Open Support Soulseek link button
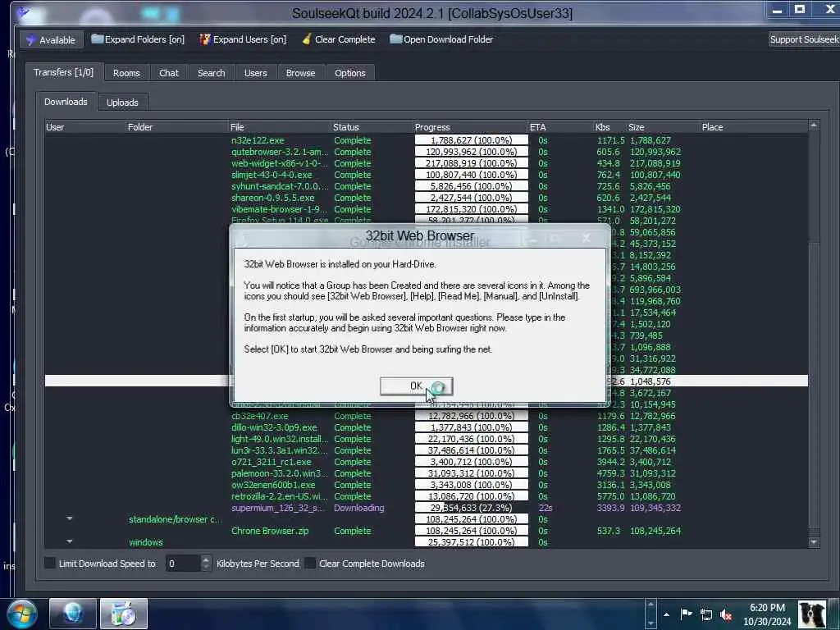 [x=804, y=39]
